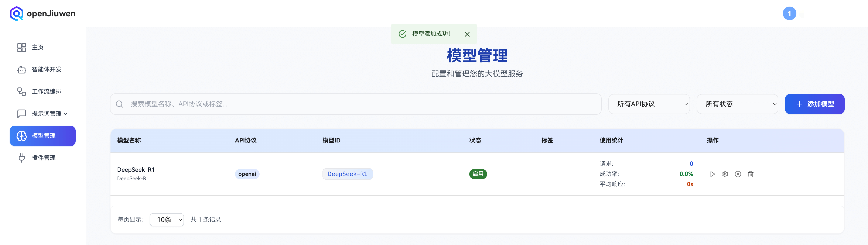The width and height of the screenshot is (868, 245).
Task: Open the 所有API协议 dropdown
Action: tap(649, 104)
